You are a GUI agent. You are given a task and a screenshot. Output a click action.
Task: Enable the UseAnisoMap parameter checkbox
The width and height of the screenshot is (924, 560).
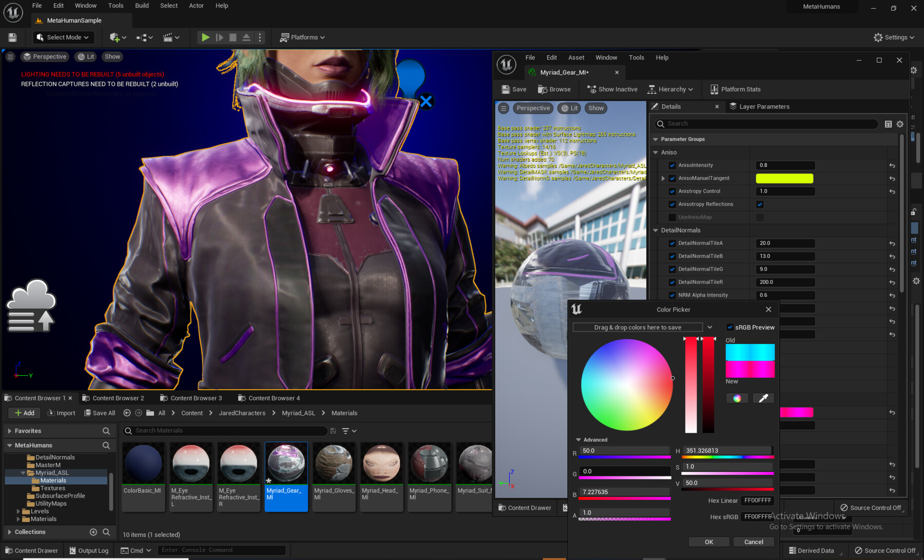[x=672, y=217]
